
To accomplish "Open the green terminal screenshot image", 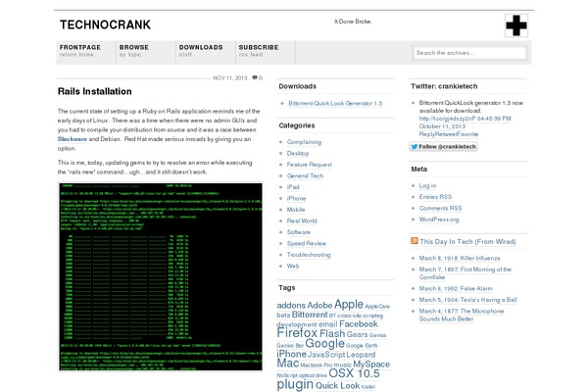I will click(x=160, y=276).
